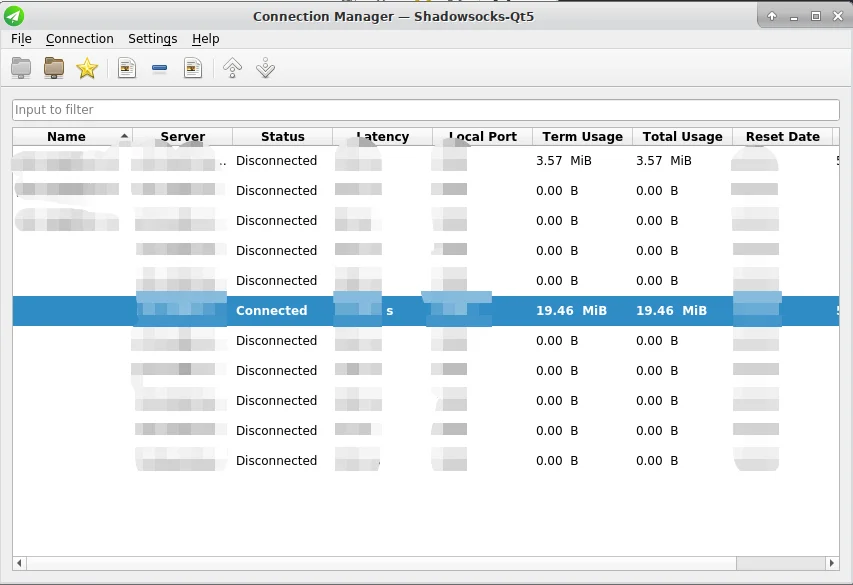Image resolution: width=853 pixels, height=585 pixels.
Task: Open the Help menu
Action: point(206,39)
